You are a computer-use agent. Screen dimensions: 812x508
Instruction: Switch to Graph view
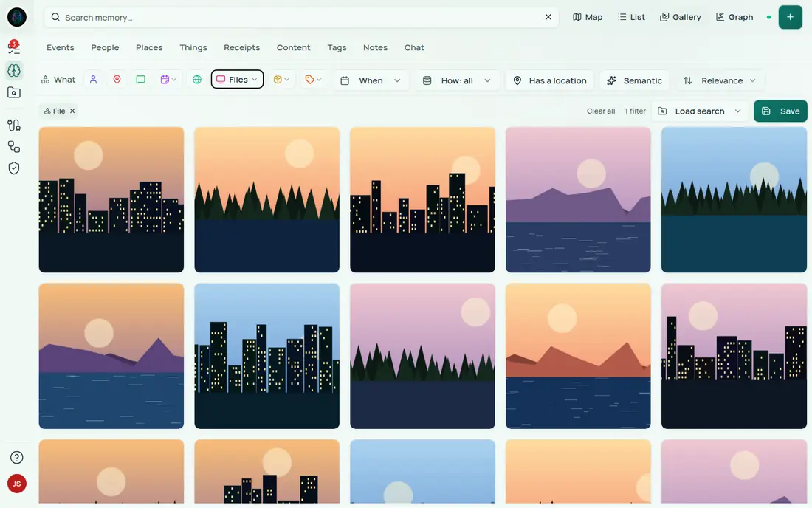[734, 17]
